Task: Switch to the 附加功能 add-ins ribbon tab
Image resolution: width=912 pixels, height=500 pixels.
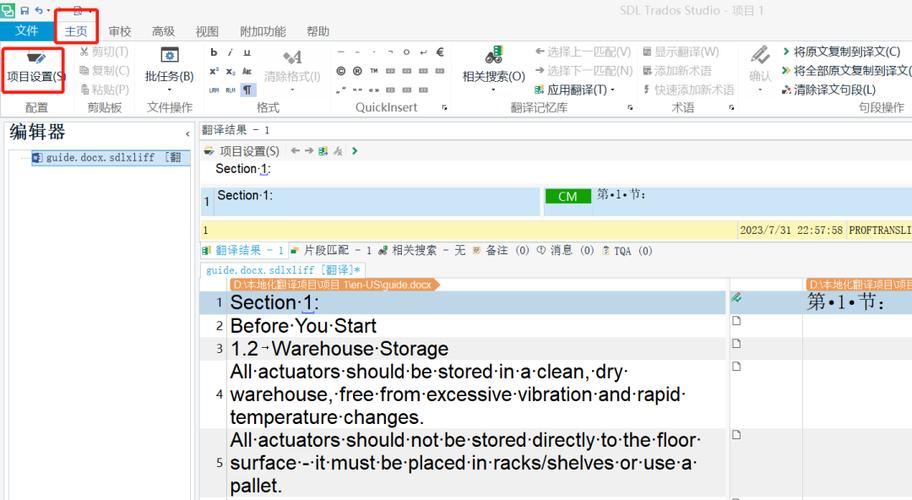Action: click(x=263, y=31)
